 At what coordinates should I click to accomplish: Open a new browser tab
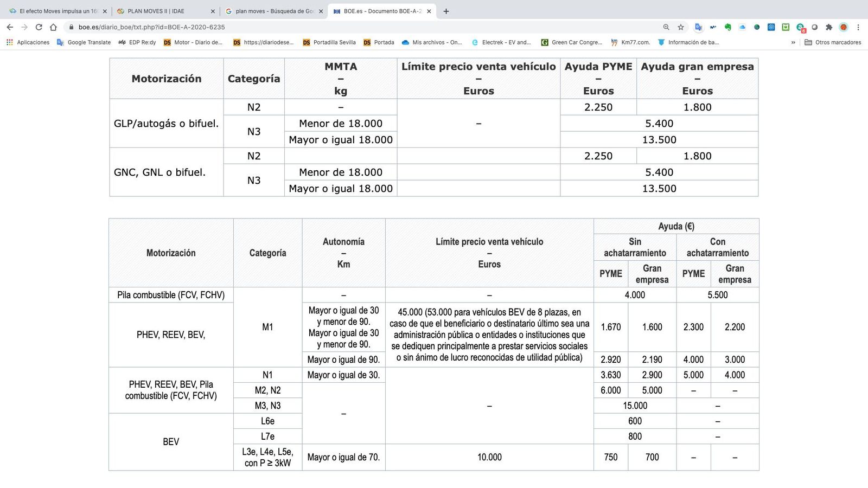tap(446, 11)
